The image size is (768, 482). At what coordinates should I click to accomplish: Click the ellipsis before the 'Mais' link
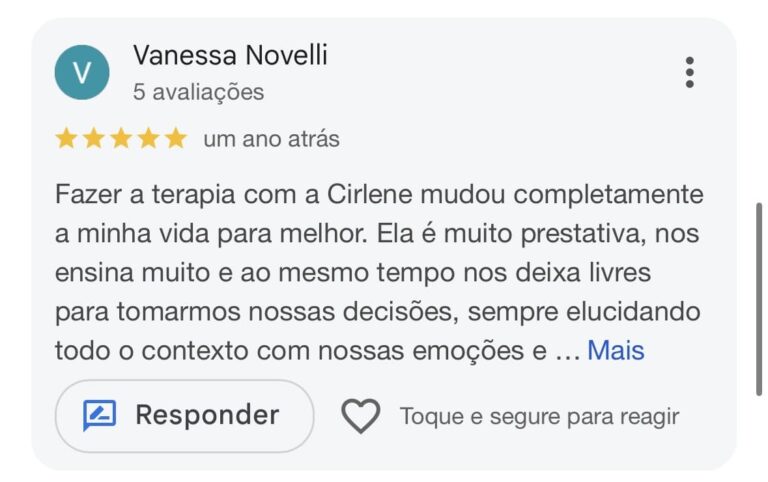pos(566,351)
